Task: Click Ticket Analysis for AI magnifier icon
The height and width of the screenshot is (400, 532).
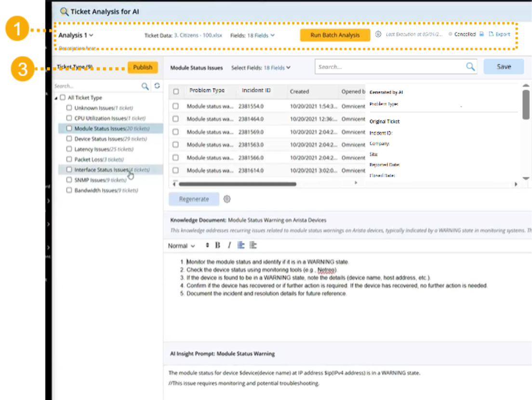Action: [x=64, y=12]
